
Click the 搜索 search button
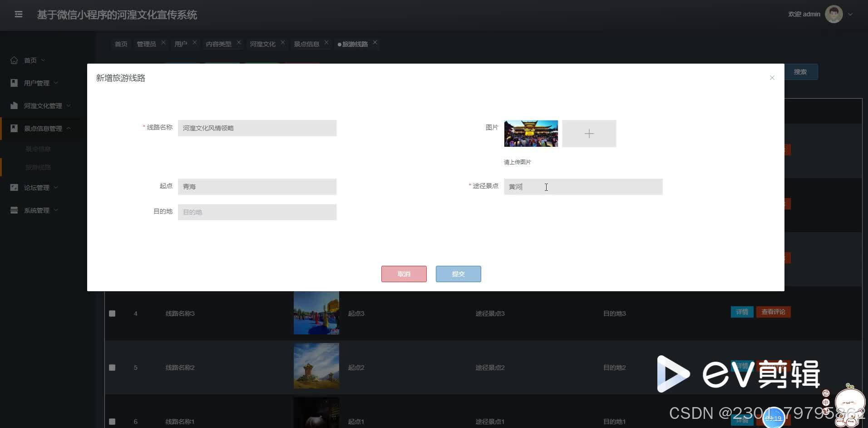(x=800, y=72)
